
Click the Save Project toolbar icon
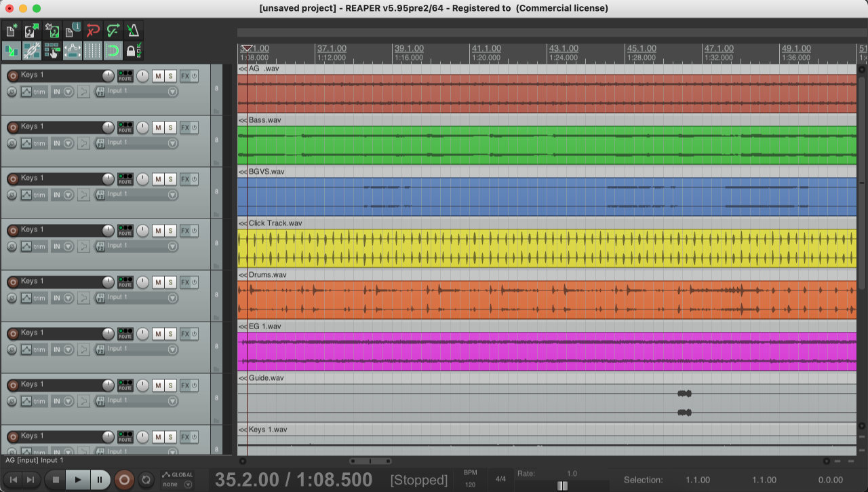click(x=52, y=31)
